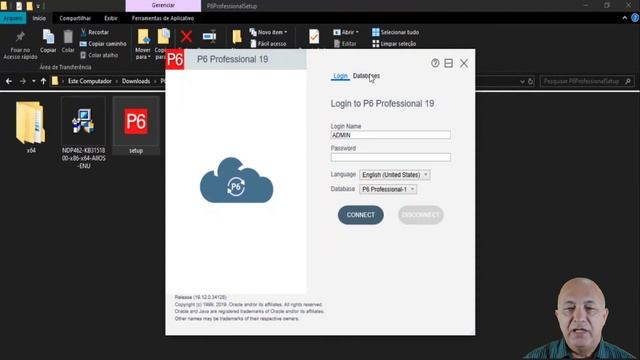Open recent locations dropdown arrow
The height and width of the screenshot is (360, 640).
[x=33, y=81]
